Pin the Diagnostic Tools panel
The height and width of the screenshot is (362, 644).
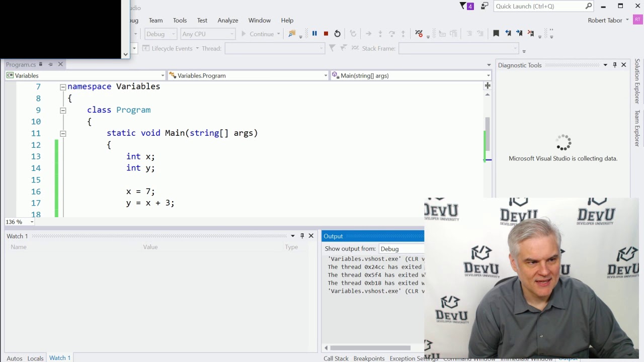[x=615, y=65]
